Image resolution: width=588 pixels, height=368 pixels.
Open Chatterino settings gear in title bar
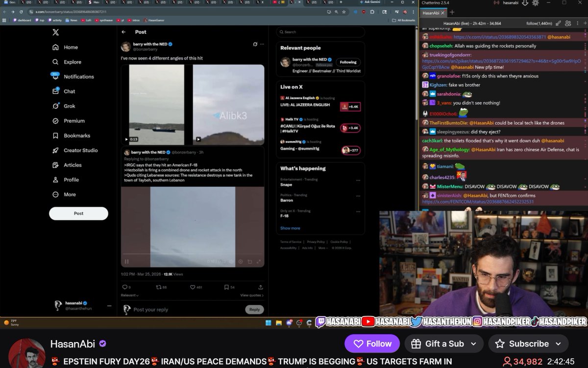pos(536,3)
